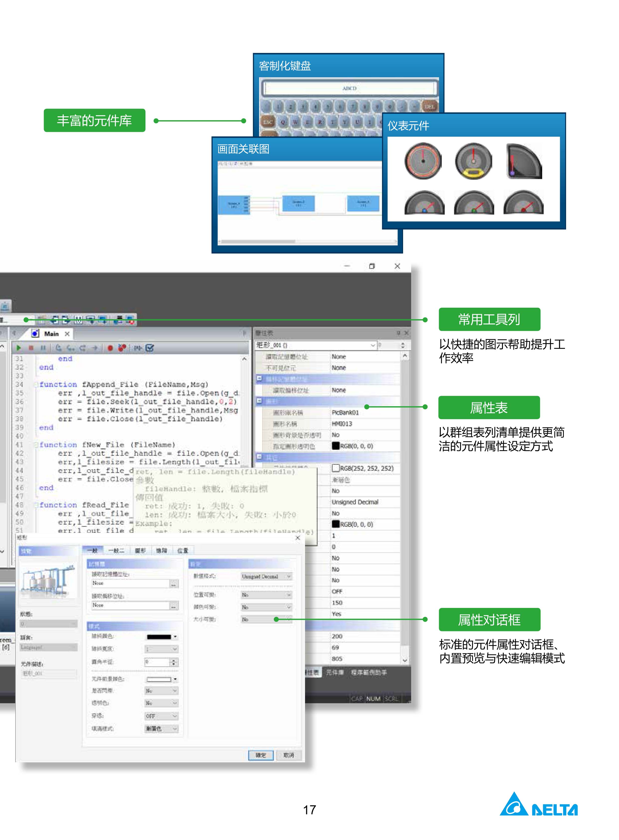Click the check-syntax checkmark icon
Viewport: 619px width, 840px height.
[x=150, y=348]
